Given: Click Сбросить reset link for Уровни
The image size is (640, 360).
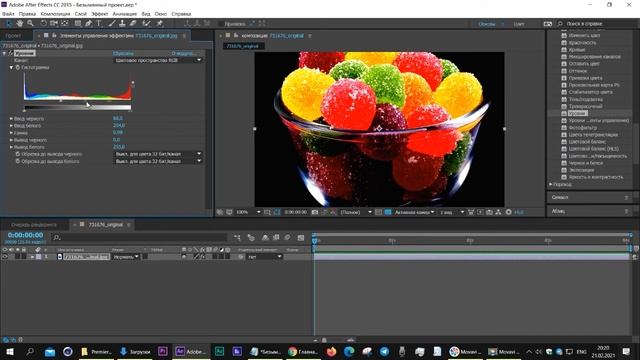Looking at the screenshot, I should point(123,53).
